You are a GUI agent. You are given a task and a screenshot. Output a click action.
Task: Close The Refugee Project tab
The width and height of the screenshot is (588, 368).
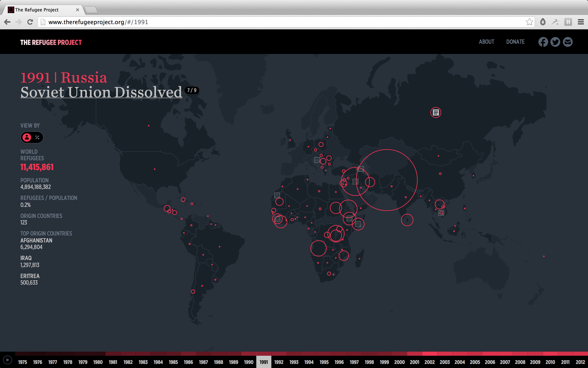[78, 10]
